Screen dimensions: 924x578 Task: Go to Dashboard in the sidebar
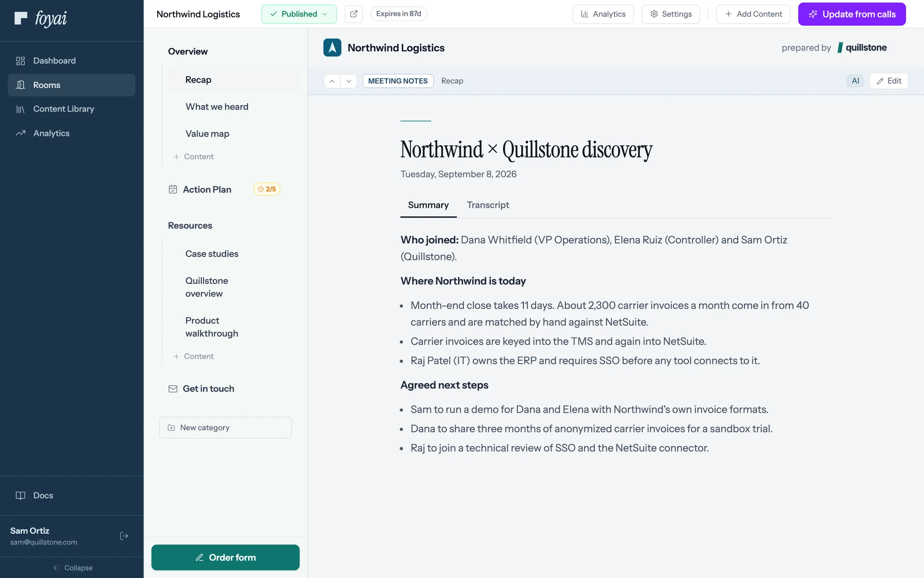pos(71,60)
